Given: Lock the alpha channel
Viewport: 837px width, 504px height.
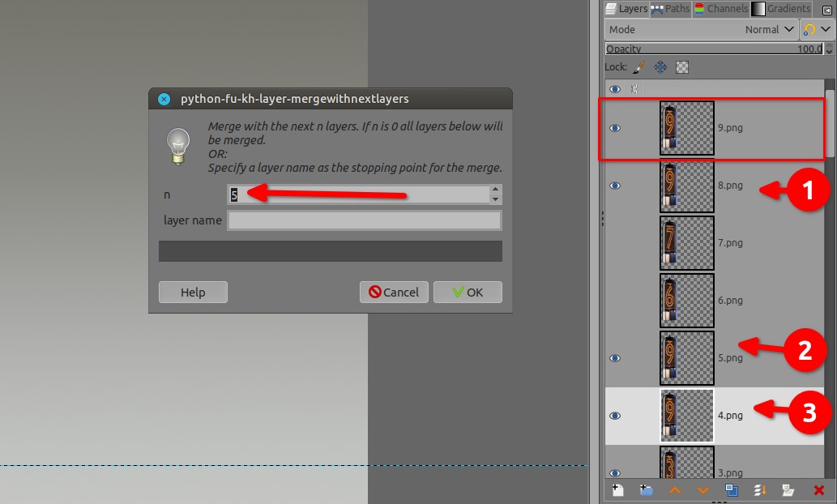Looking at the screenshot, I should (x=682, y=67).
